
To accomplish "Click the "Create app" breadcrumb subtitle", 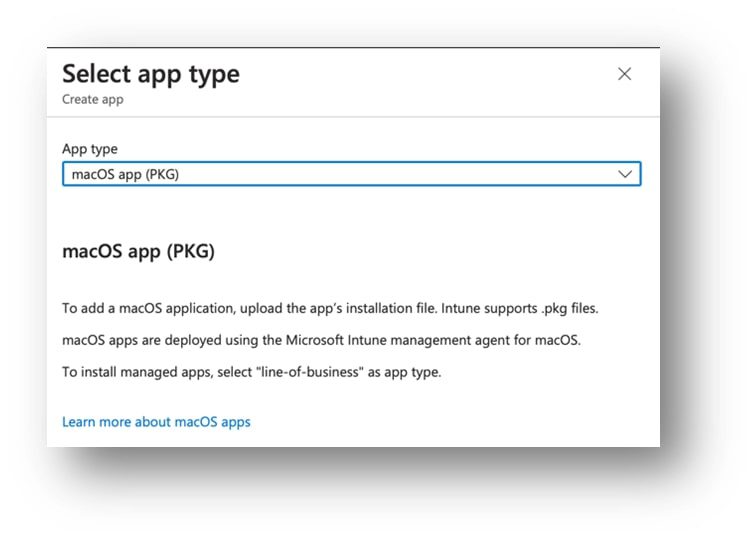I will point(93,100).
